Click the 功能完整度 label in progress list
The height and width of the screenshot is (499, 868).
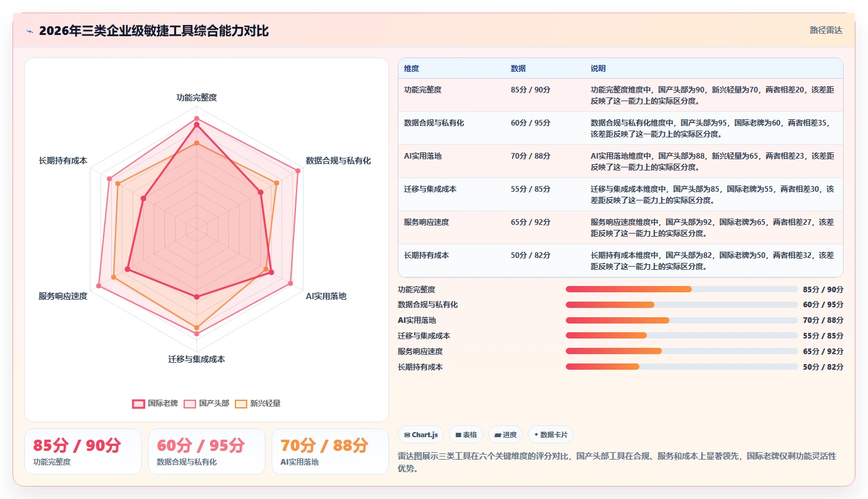coord(417,290)
